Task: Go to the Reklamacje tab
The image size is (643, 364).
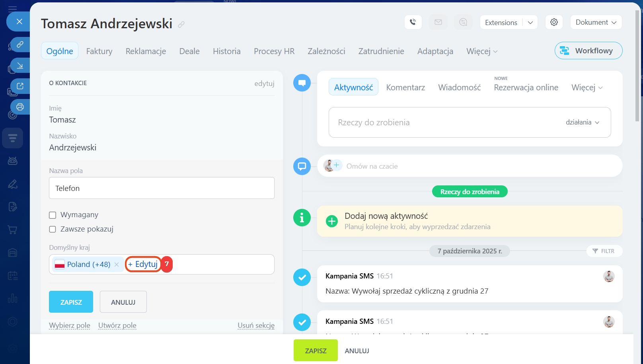Action: [x=146, y=51]
